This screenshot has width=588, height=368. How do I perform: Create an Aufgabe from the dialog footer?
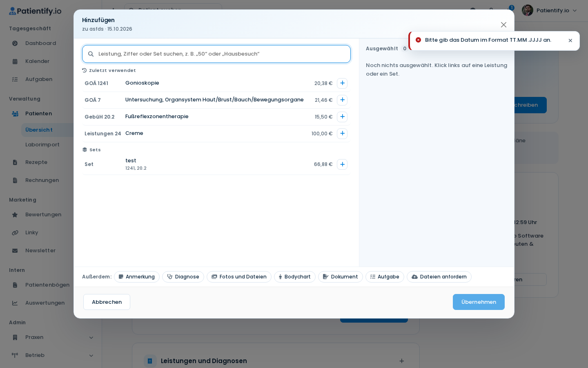(385, 277)
